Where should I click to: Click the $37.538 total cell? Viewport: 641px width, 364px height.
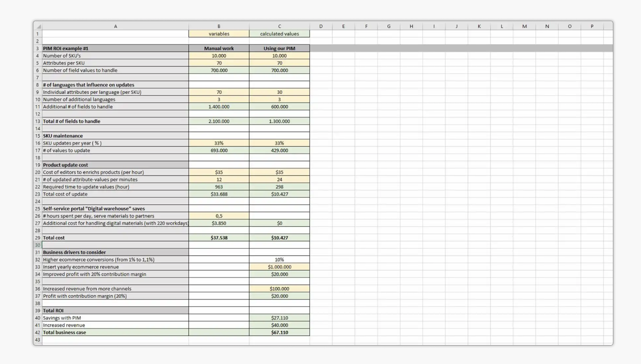(219, 238)
